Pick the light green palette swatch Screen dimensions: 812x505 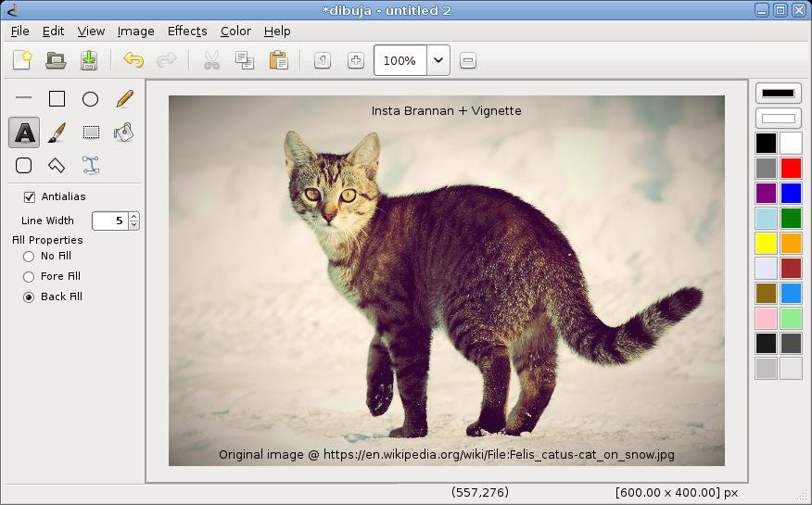click(791, 318)
